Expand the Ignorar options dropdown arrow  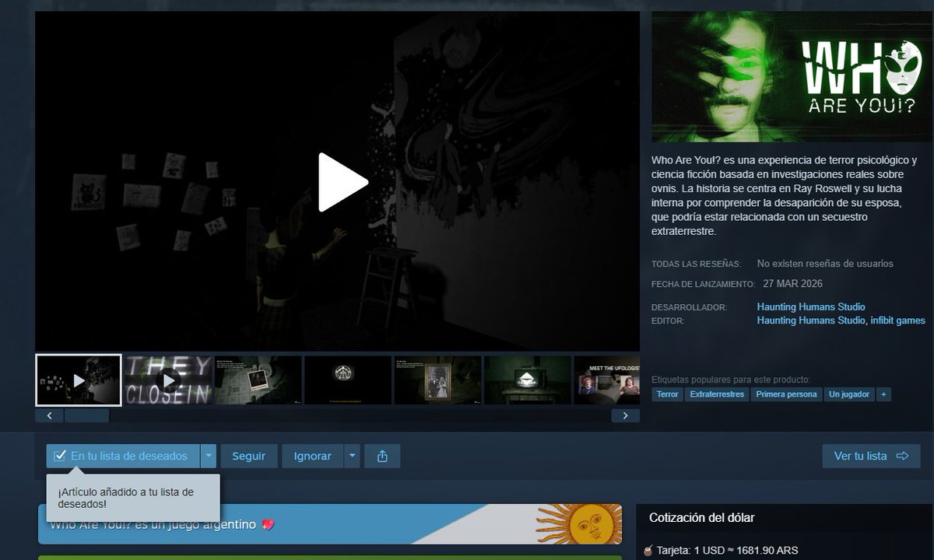[353, 456]
